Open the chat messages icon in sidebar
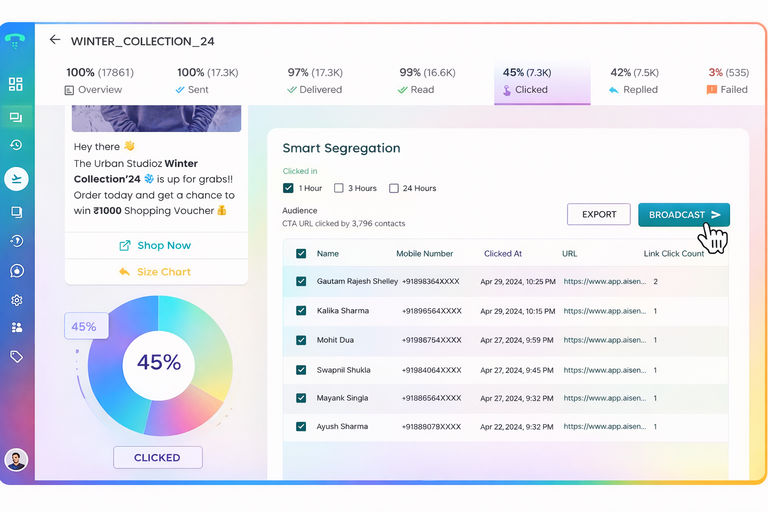The width and height of the screenshot is (768, 512). [16, 117]
